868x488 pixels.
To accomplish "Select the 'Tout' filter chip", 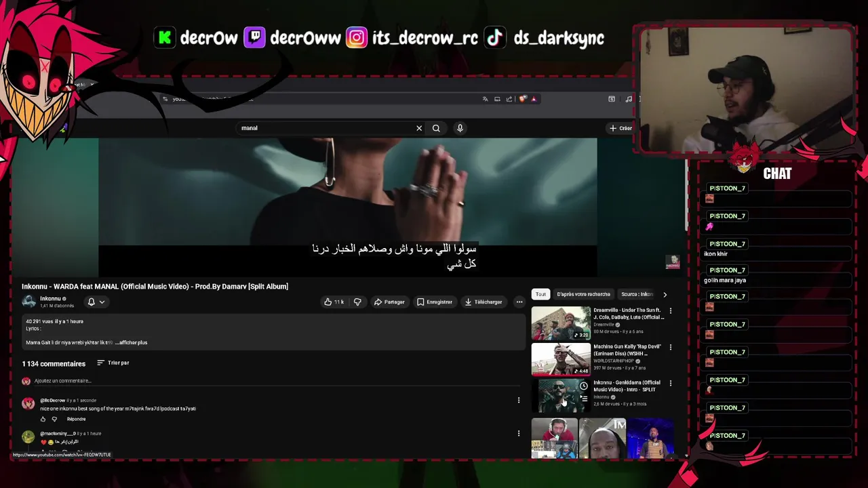I will (540, 294).
